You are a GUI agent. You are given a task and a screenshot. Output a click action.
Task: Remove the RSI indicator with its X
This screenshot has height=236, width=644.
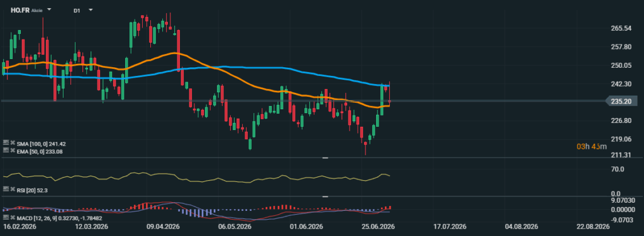click(13, 190)
